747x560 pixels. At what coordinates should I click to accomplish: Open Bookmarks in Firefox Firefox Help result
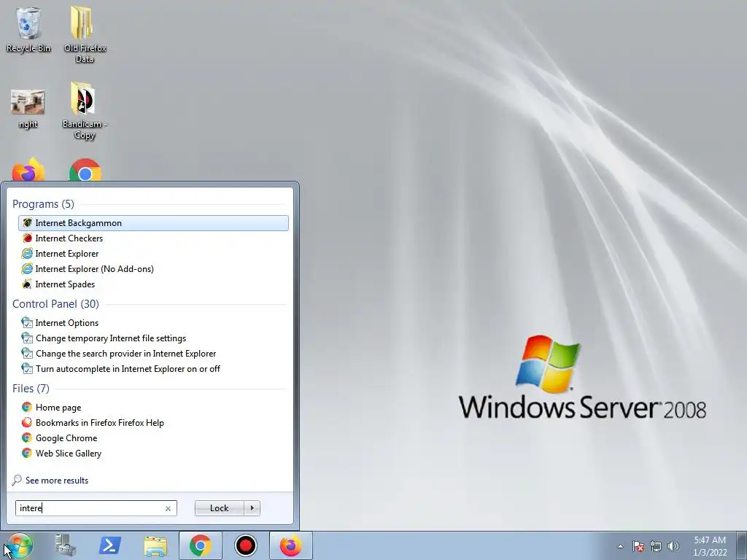(153, 422)
